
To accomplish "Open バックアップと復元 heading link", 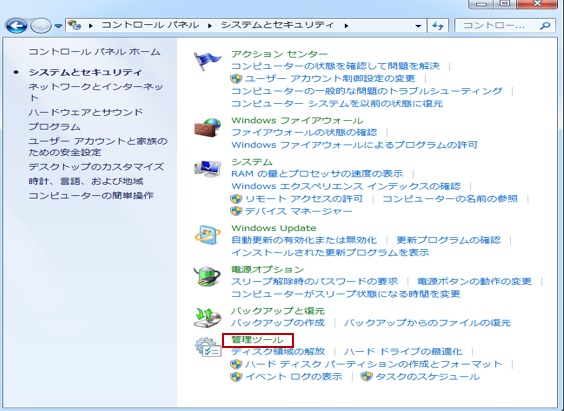I will (x=278, y=311).
